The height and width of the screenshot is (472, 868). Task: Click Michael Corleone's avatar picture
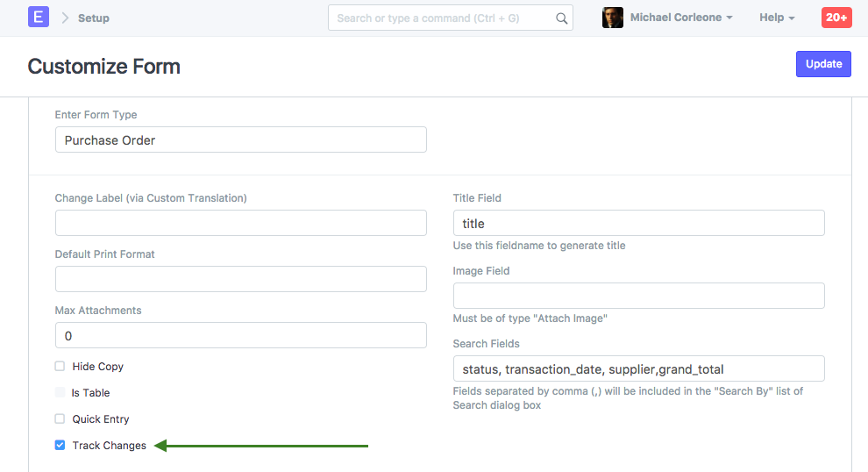(x=613, y=18)
